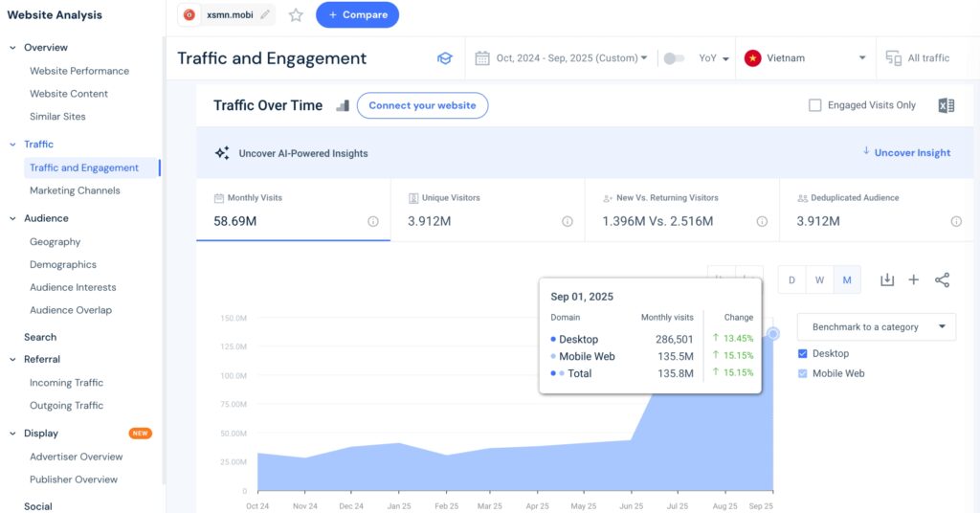Image resolution: width=980 pixels, height=513 pixels.
Task: Enable the Engaged Visits Only checkbox
Action: [x=815, y=105]
